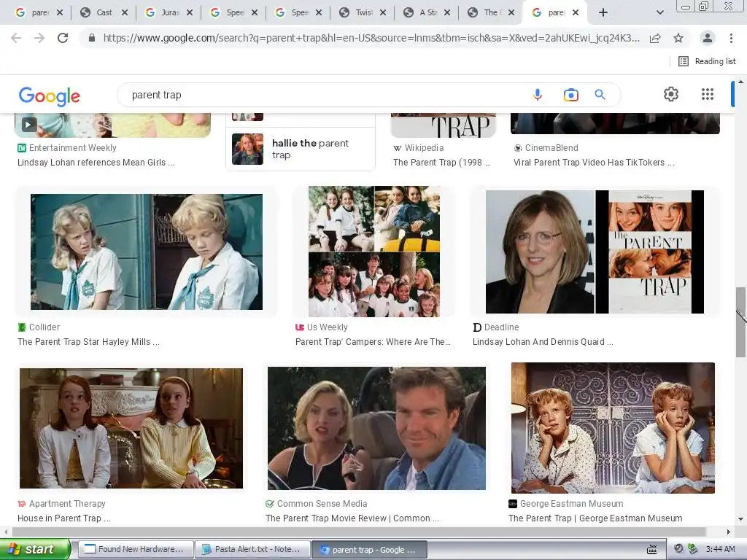Open 'Lindsay Lohan And Dennis Quaid' link

coord(543,342)
